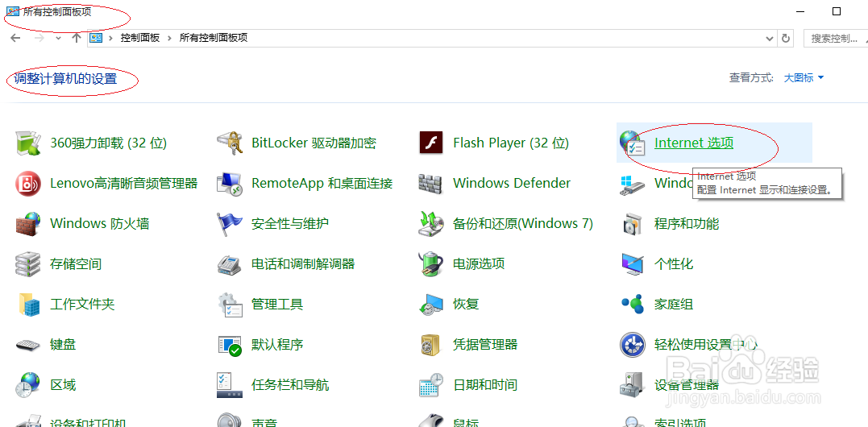Viewport: 868px width, 427px height.
Task: Open the 轻松使用设置中心 icon
Action: 632,345
